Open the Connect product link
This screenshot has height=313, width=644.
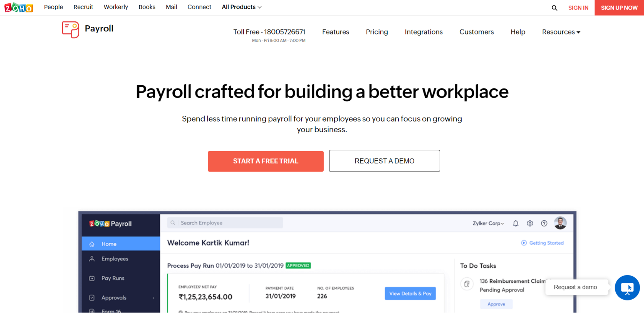pos(200,7)
